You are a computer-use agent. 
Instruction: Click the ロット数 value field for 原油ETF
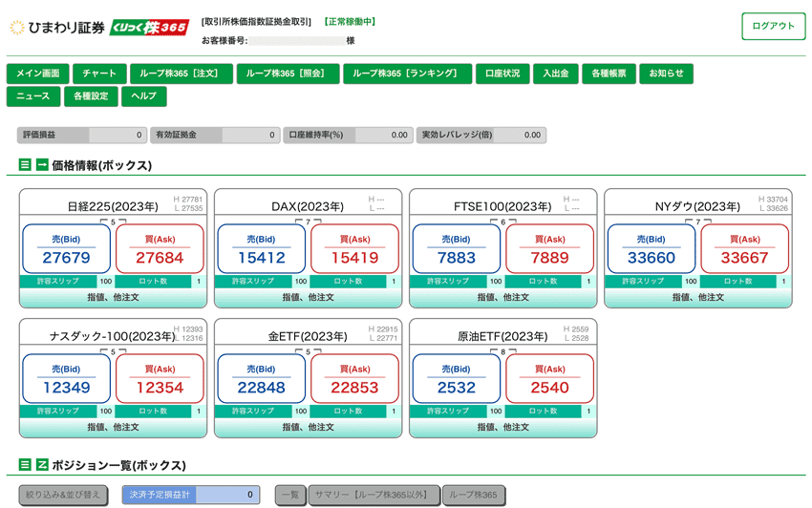588,412
